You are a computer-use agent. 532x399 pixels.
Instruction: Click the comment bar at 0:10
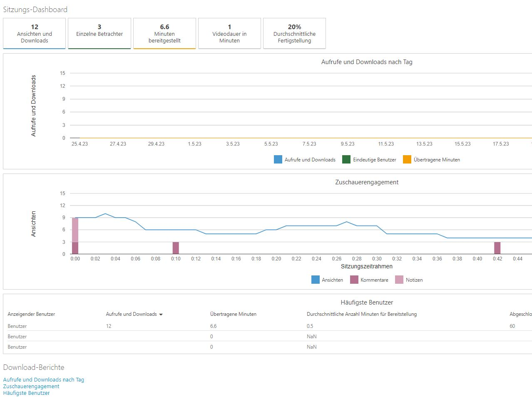[176, 248]
